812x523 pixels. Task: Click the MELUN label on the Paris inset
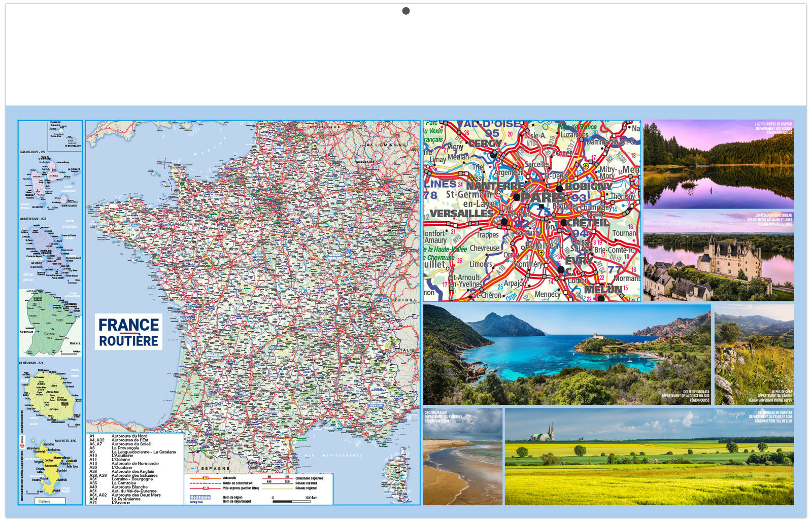click(x=603, y=290)
